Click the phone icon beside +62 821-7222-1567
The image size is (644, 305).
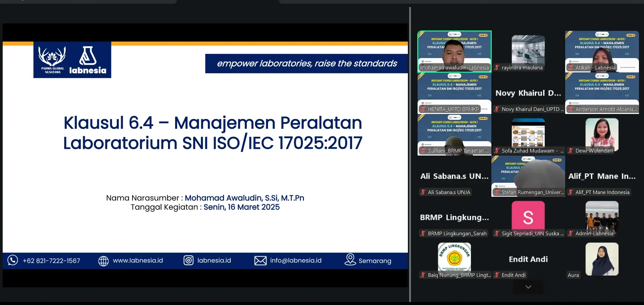tap(12, 260)
